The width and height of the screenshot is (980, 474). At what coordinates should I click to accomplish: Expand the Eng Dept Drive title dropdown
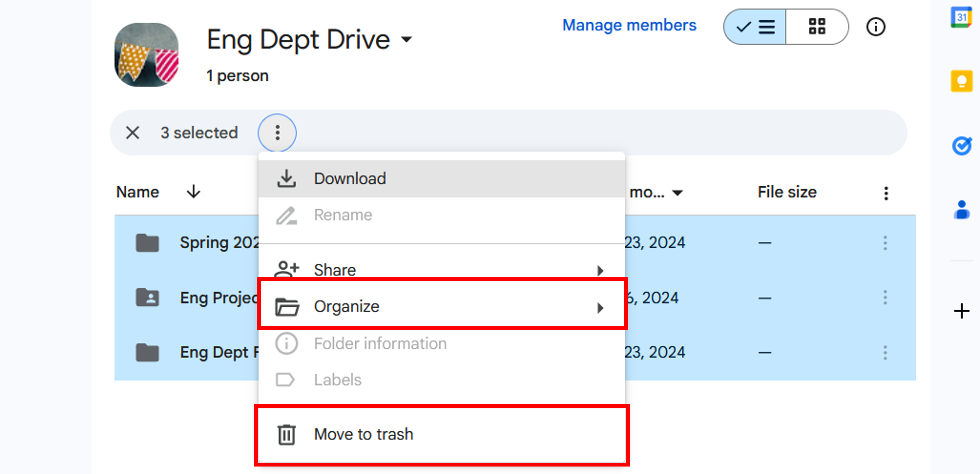(407, 39)
